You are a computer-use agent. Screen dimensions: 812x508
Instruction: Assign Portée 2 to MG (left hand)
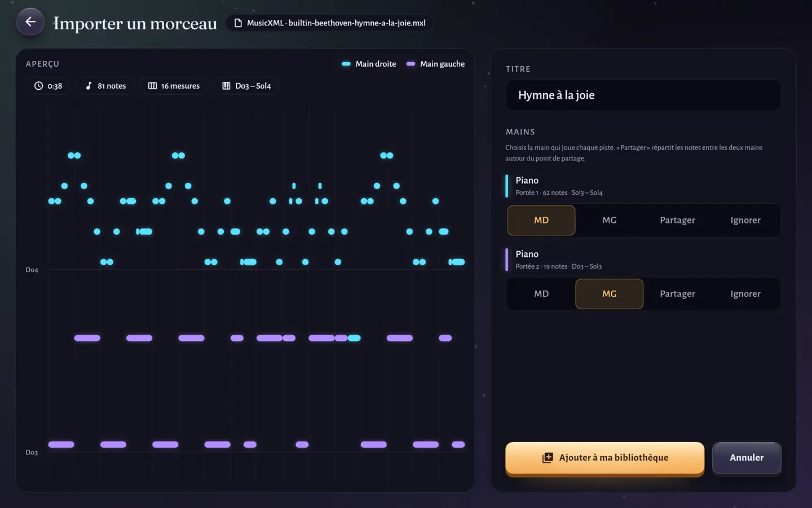pos(610,294)
